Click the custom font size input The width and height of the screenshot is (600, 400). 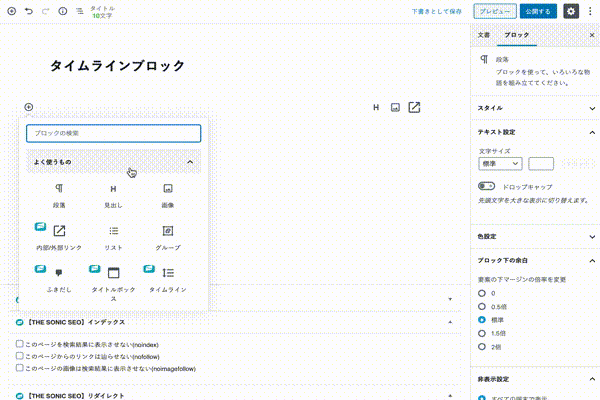[x=541, y=164]
